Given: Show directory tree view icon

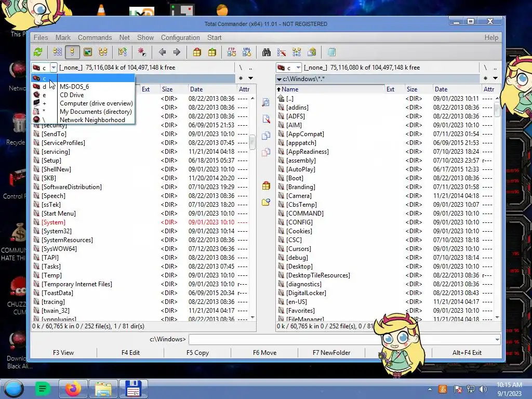Looking at the screenshot, I should tap(103, 52).
